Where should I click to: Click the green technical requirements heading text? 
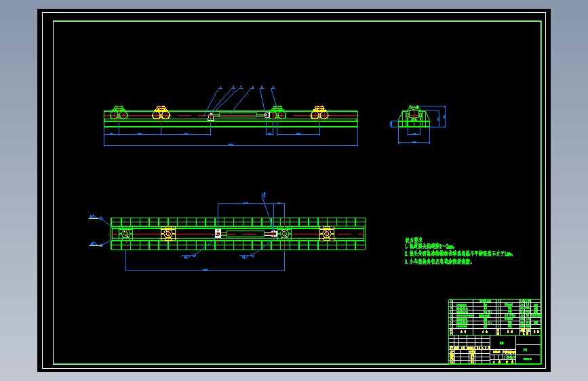coord(413,240)
